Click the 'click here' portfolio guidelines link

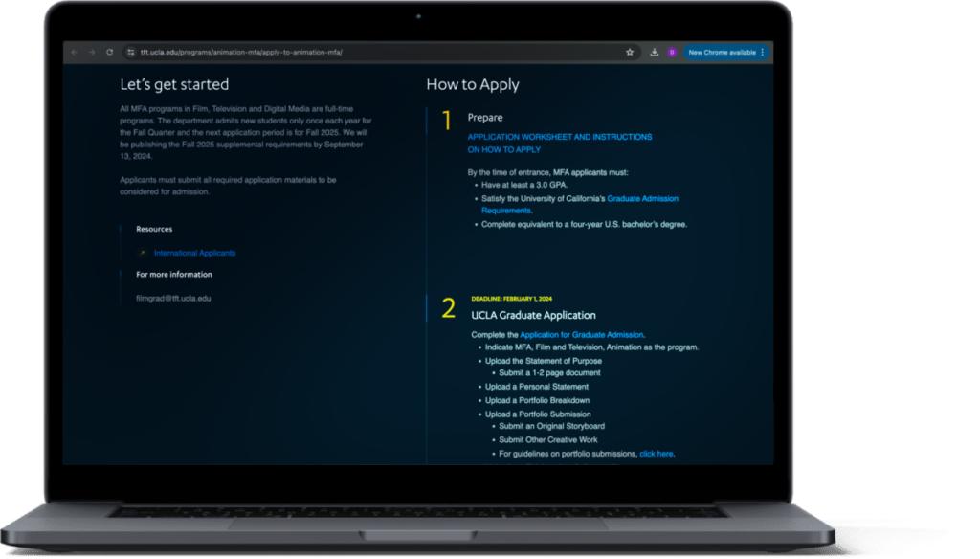[657, 454]
